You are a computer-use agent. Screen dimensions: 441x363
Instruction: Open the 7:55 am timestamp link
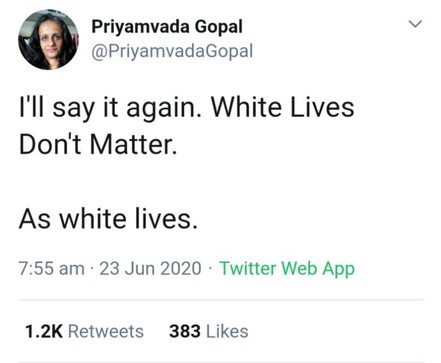[x=52, y=269]
